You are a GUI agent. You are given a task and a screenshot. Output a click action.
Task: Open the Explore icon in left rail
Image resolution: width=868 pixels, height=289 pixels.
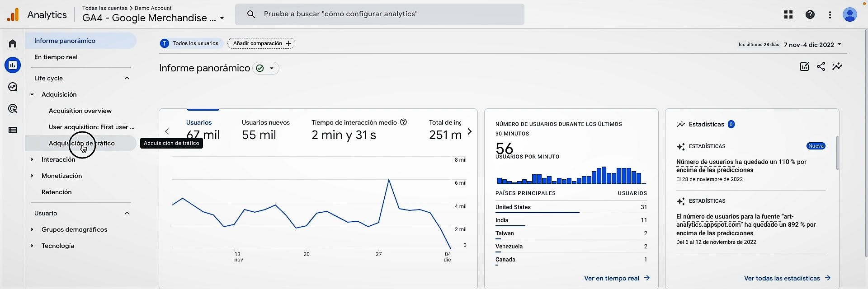click(13, 87)
